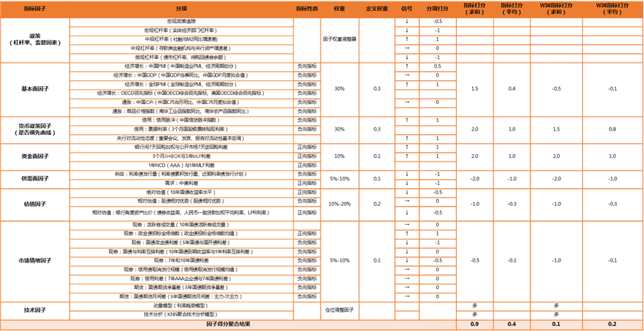Click the 供需面因子 cell
The height and width of the screenshot is (331, 644).
pos(35,179)
